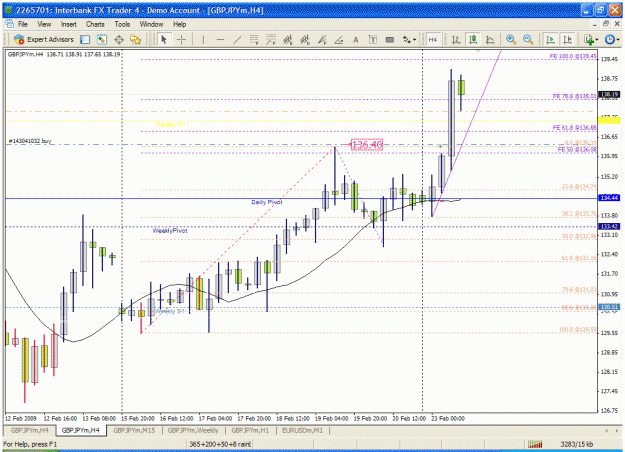Open the Help menu
The image size is (625, 452).
pyautogui.click(x=180, y=24)
